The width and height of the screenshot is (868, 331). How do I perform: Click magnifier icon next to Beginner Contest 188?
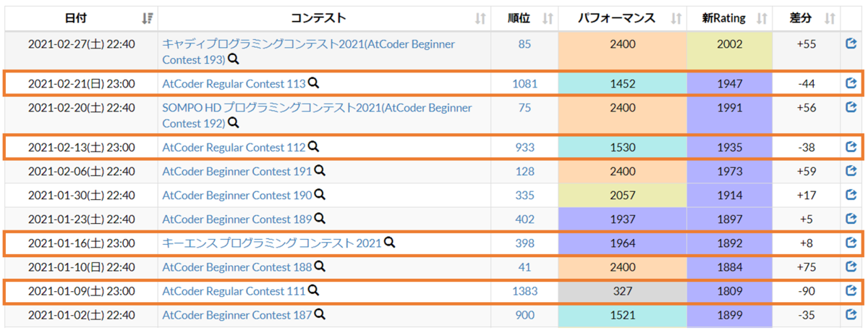[320, 267]
